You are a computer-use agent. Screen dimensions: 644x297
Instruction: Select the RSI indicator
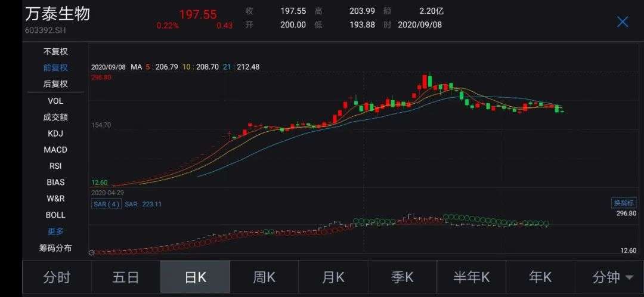(55, 166)
